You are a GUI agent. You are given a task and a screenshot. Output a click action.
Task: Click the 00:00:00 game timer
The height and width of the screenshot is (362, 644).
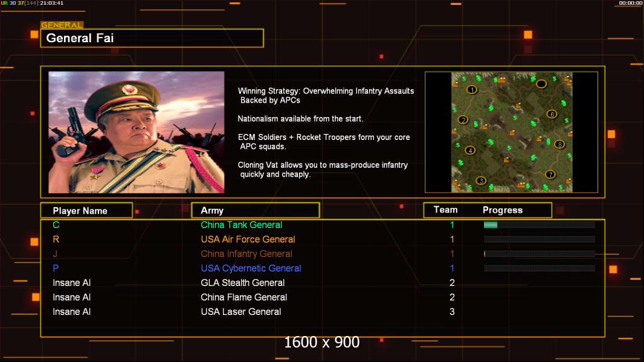[631, 3]
